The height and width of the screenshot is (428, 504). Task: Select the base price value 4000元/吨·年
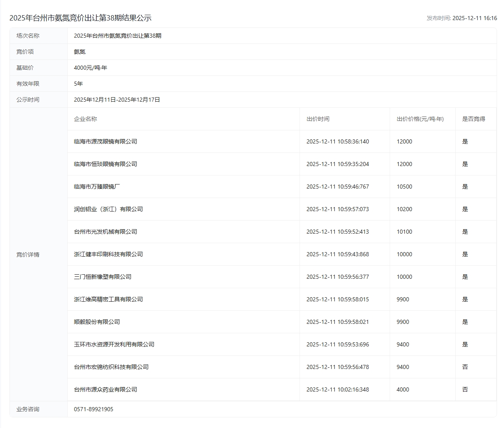(x=90, y=68)
